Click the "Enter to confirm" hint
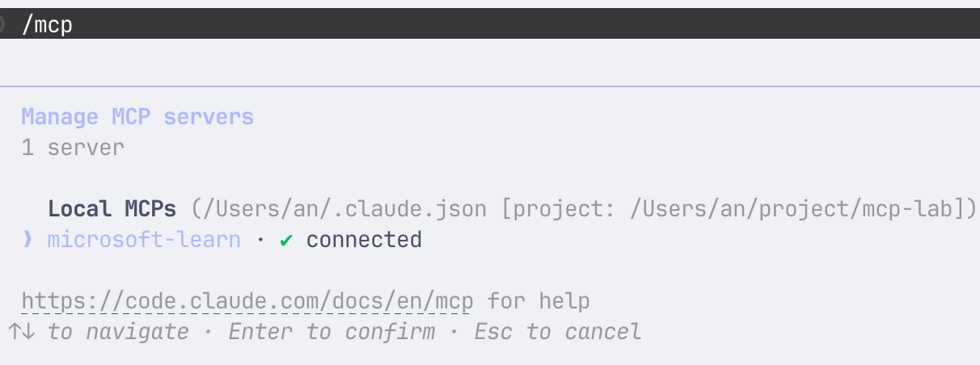Screen dimensions: 980x365 pyautogui.click(x=332, y=332)
